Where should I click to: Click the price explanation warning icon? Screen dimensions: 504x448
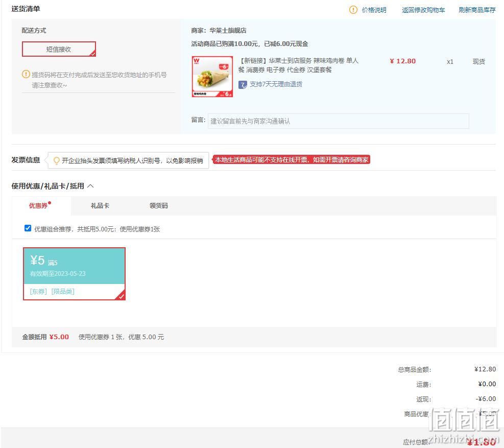tap(353, 10)
